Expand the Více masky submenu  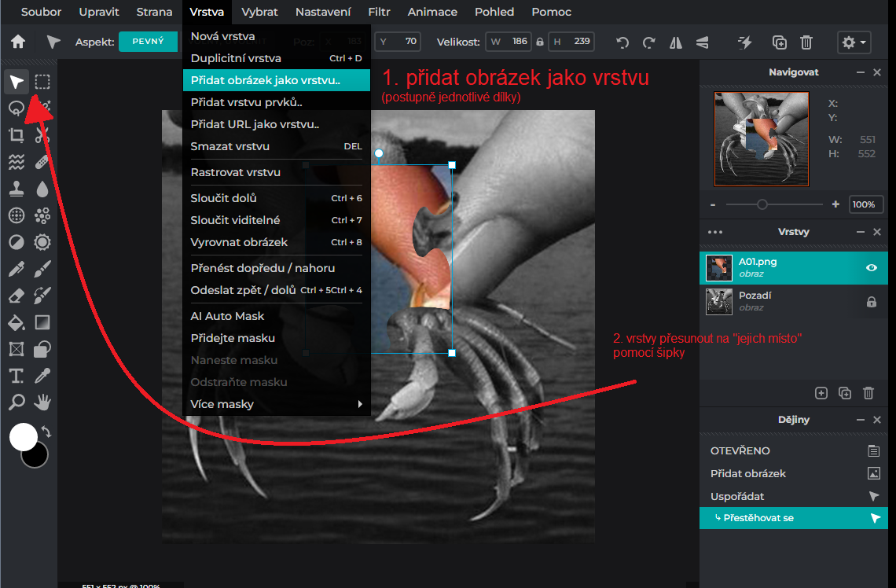(x=277, y=404)
